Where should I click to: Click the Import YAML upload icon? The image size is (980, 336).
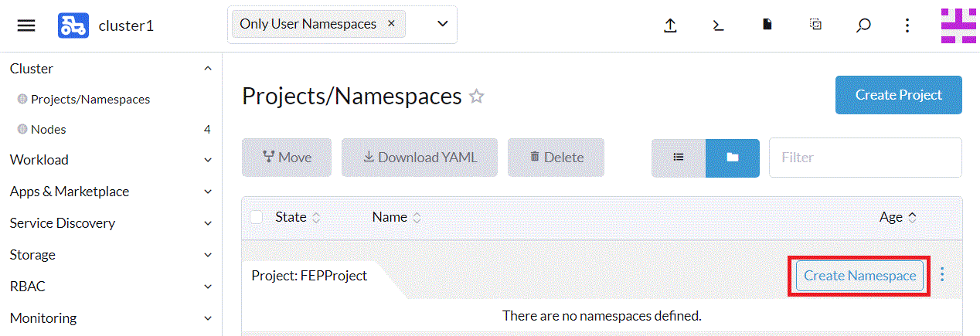(x=670, y=25)
